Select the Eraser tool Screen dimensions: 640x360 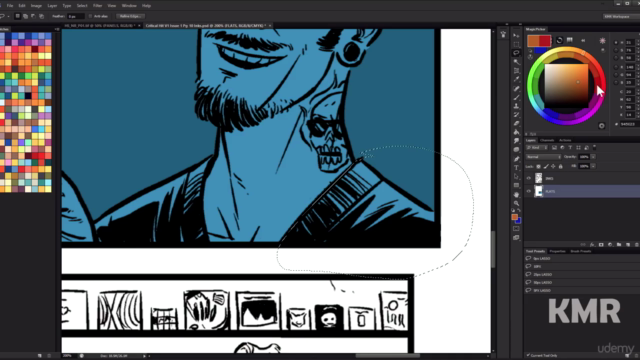pyautogui.click(x=516, y=123)
